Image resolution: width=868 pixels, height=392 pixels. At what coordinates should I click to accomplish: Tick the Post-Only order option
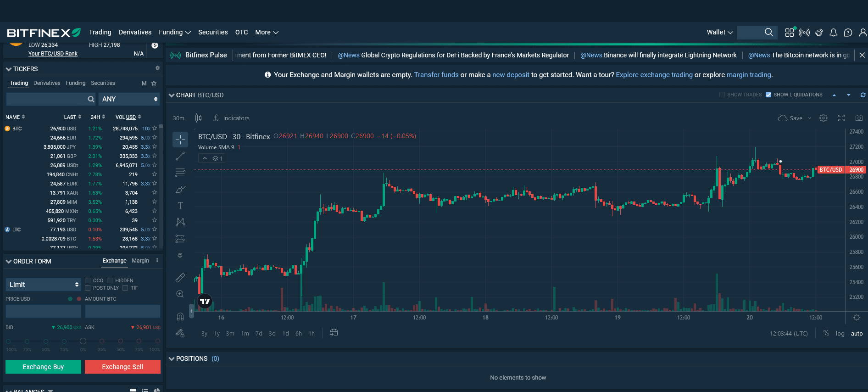tap(88, 288)
